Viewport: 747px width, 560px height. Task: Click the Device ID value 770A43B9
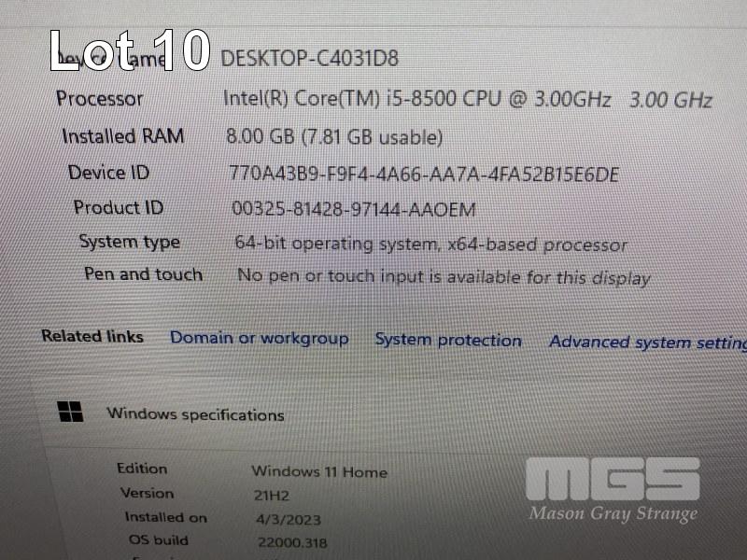click(x=424, y=174)
